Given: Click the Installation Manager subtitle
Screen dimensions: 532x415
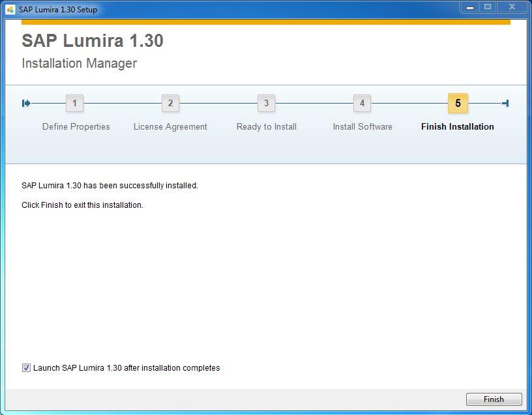Looking at the screenshot, I should pos(80,63).
